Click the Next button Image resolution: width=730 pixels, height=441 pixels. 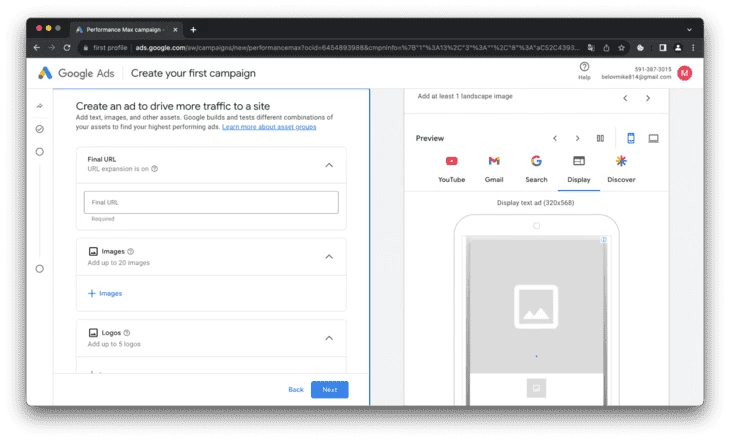click(330, 390)
